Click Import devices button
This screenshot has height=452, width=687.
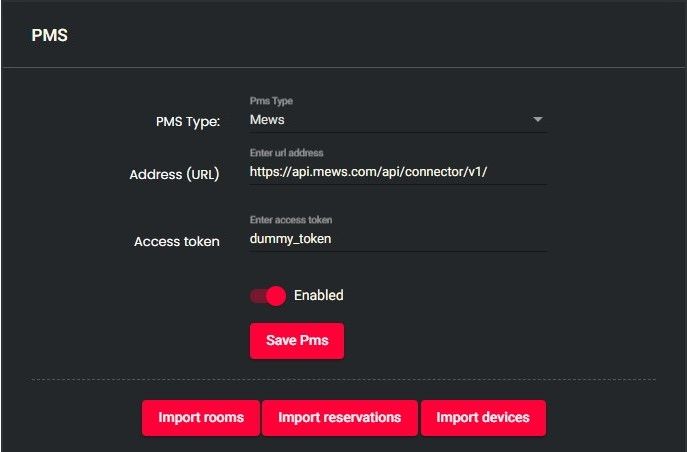point(483,418)
